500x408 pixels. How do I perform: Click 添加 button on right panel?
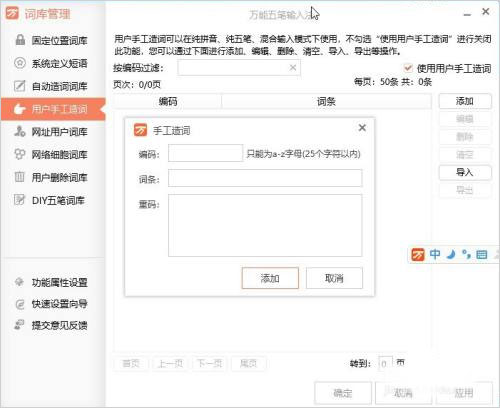pyautogui.click(x=465, y=101)
